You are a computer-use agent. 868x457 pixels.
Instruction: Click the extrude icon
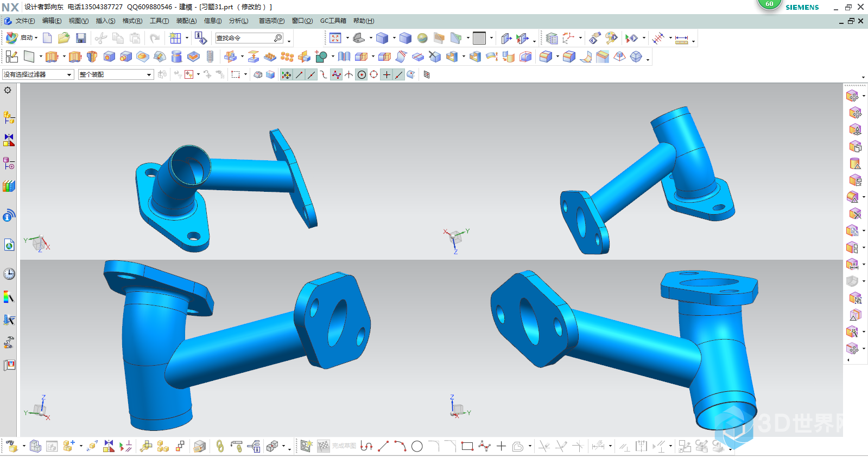coord(52,57)
